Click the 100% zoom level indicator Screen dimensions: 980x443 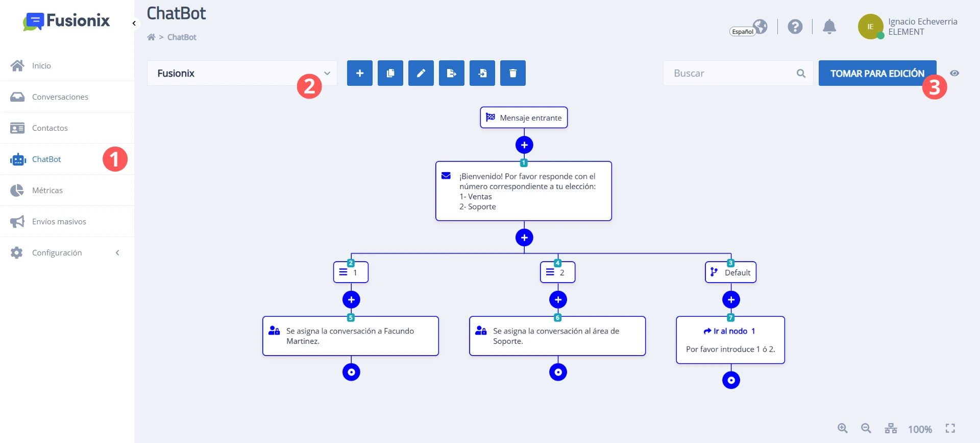[x=920, y=429]
